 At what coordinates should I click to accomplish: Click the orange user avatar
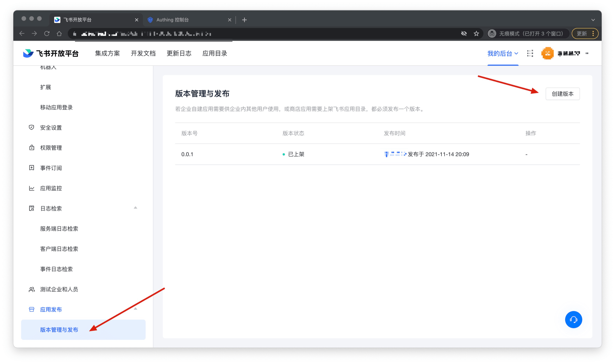point(547,53)
